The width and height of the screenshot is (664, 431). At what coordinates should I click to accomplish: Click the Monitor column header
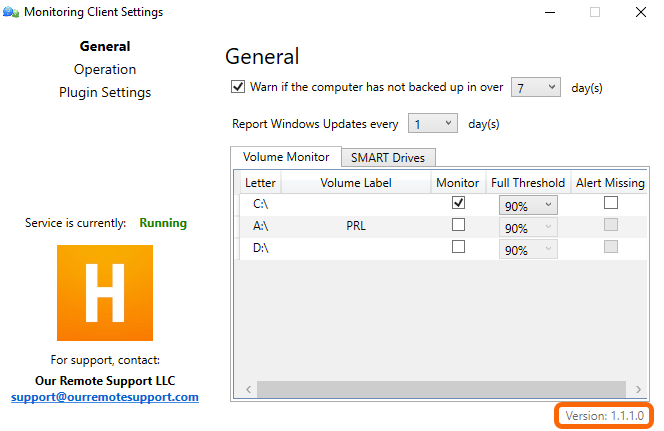coord(458,182)
